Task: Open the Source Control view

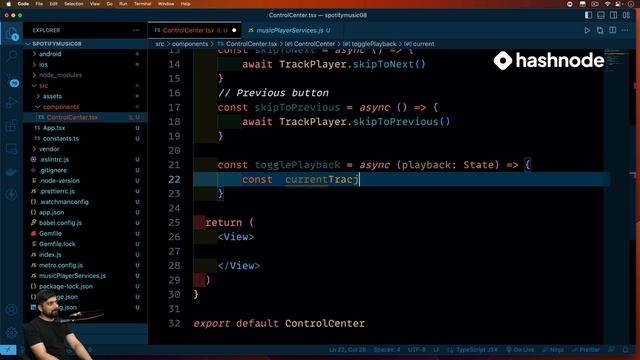Action: [x=11, y=80]
